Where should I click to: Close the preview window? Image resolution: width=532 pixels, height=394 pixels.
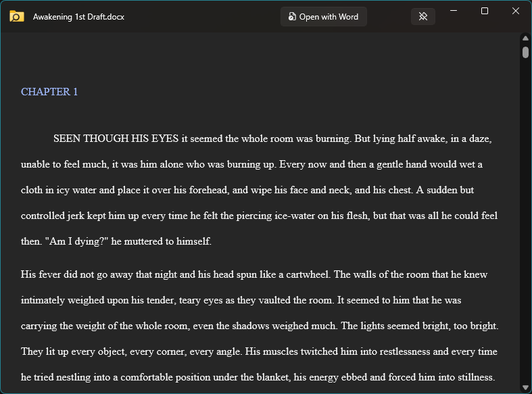click(516, 11)
